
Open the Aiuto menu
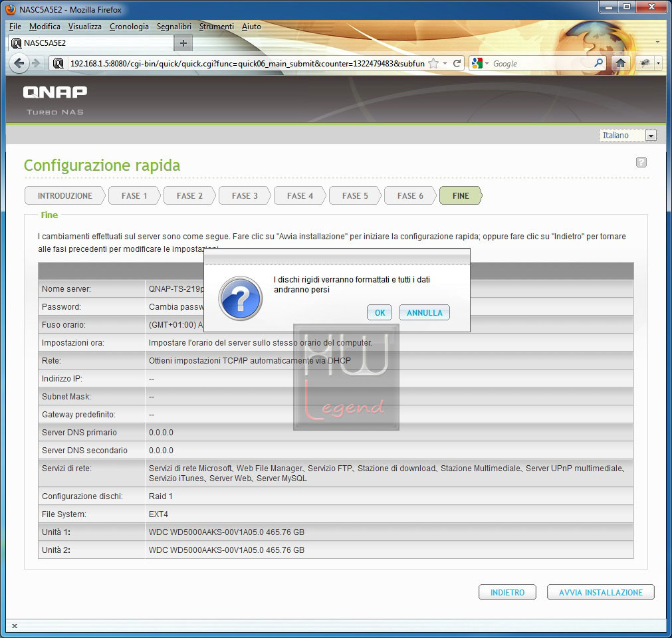point(251,27)
